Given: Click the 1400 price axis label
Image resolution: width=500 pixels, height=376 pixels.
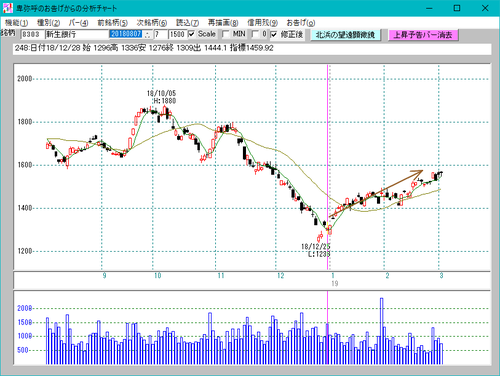Looking at the screenshot, I should [25, 208].
